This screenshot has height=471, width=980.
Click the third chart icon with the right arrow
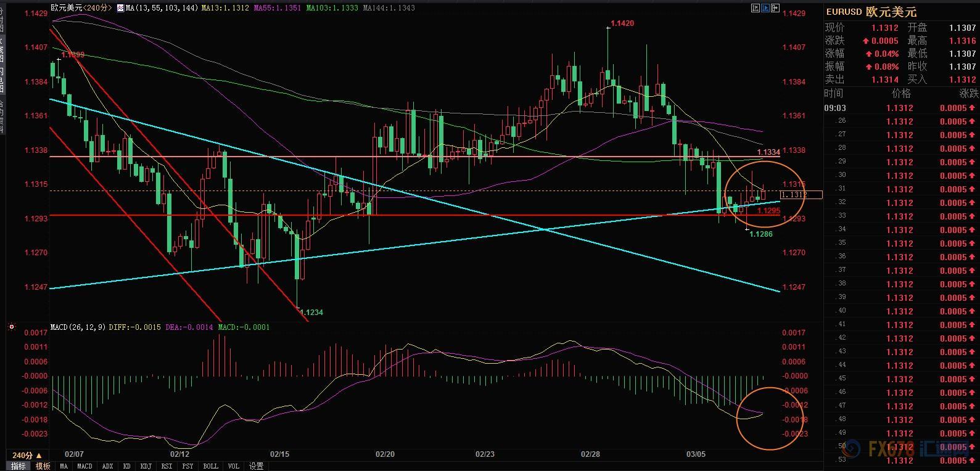(x=775, y=8)
